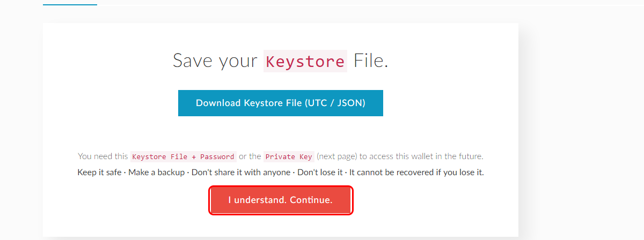Click the 'You need this' text
644x240 pixels.
click(x=103, y=157)
